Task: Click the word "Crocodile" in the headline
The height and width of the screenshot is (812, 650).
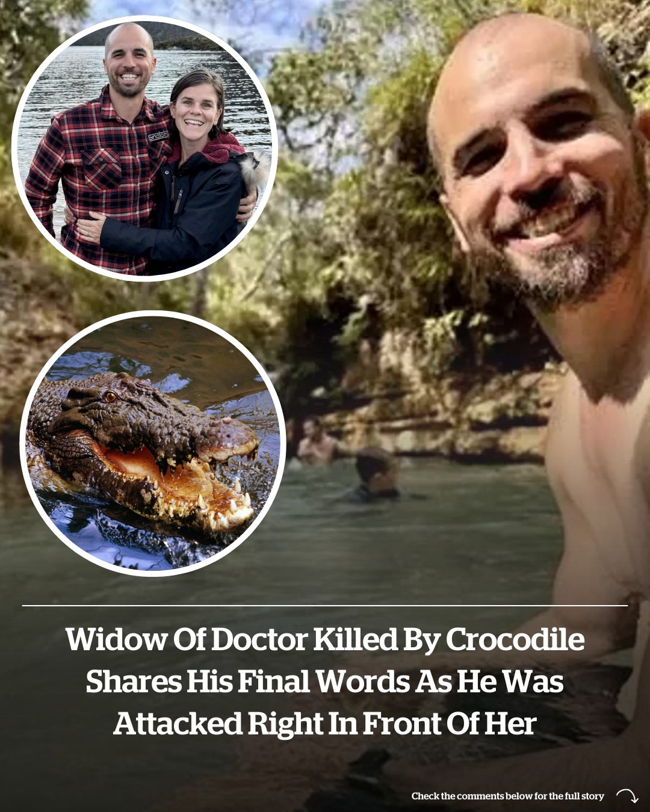Action: 515,639
